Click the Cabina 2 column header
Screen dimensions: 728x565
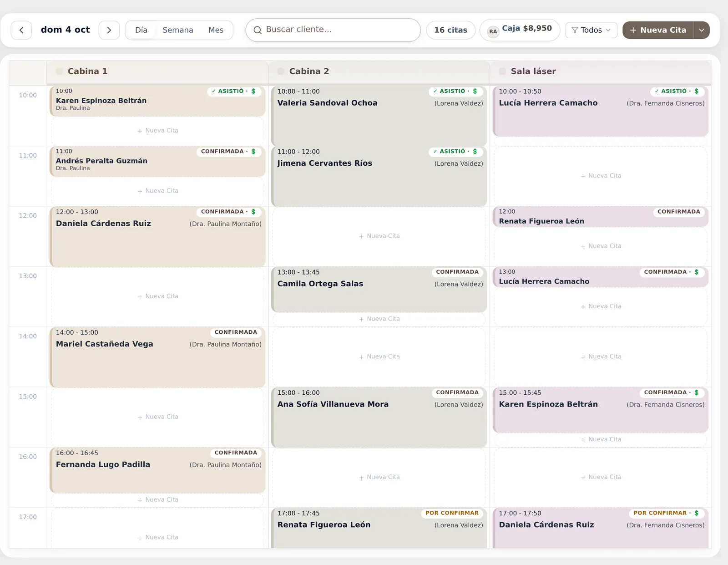tap(379, 71)
